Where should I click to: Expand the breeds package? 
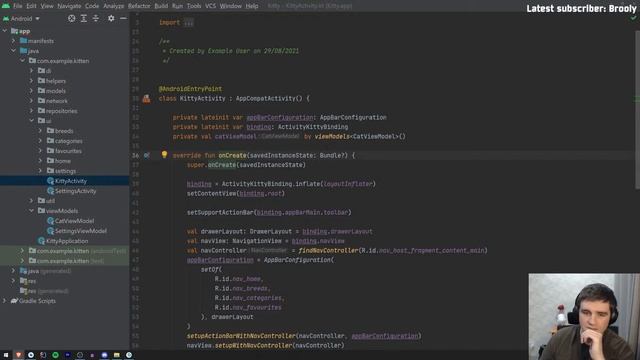[x=40, y=131]
